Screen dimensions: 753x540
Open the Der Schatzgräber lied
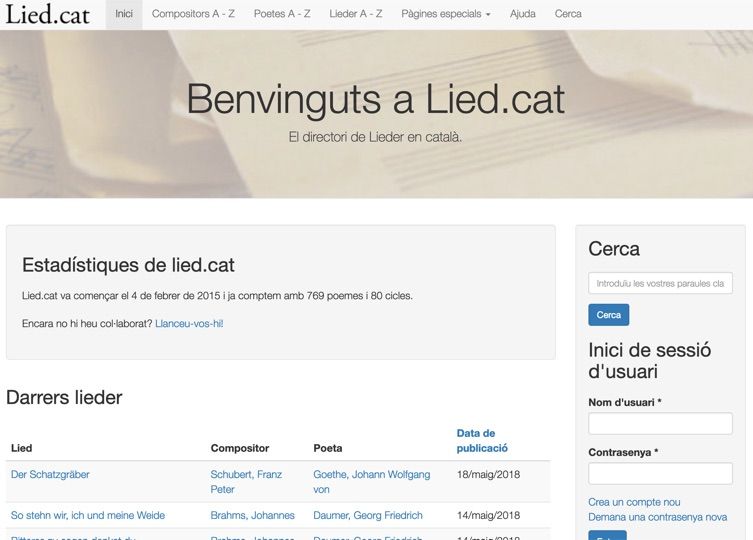[x=50, y=474]
